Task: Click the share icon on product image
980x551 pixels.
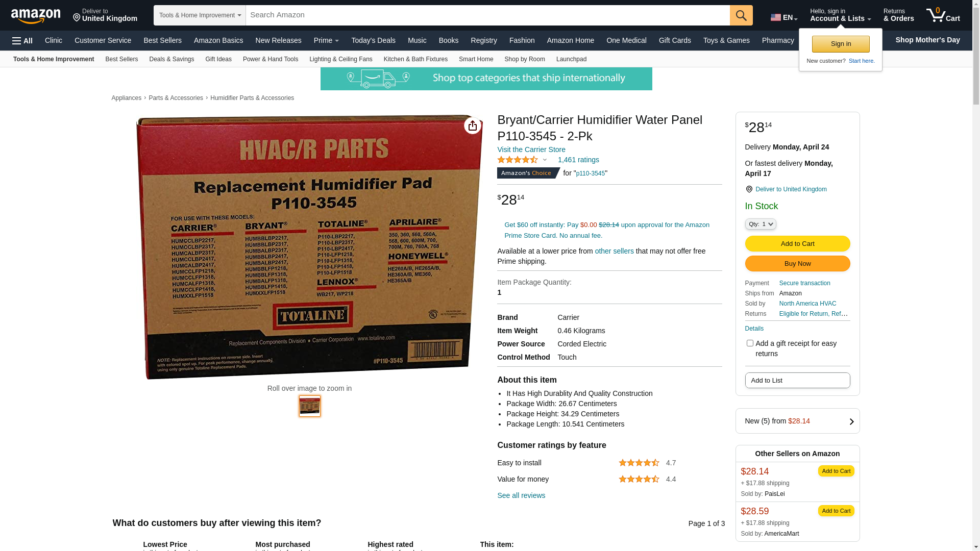Action: click(x=473, y=126)
